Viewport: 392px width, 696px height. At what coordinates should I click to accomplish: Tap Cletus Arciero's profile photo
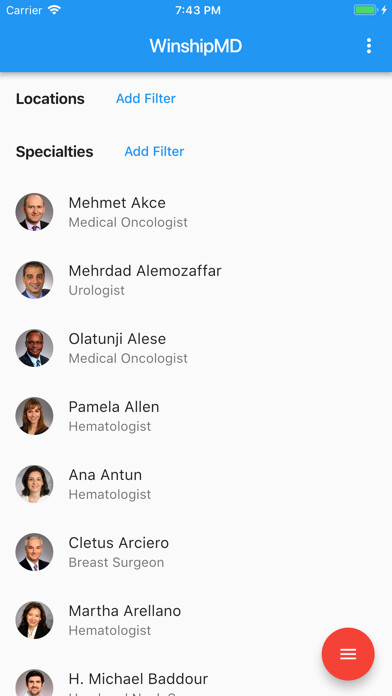[34, 552]
